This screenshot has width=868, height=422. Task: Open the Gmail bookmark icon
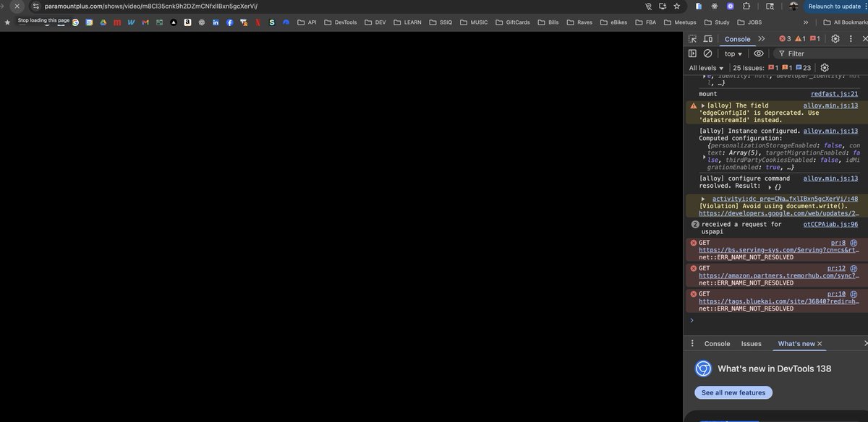point(145,22)
